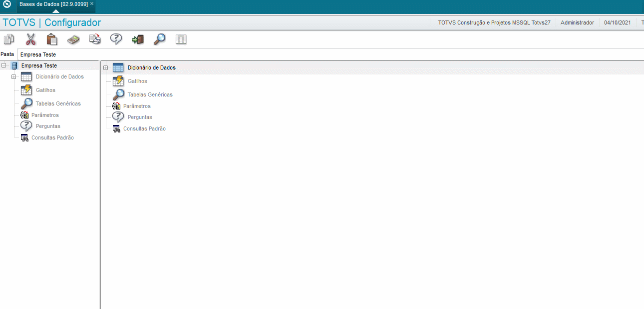Image resolution: width=644 pixels, height=309 pixels.
Task: Click the TOTVS logo icon at top-left
Action: 7,4
